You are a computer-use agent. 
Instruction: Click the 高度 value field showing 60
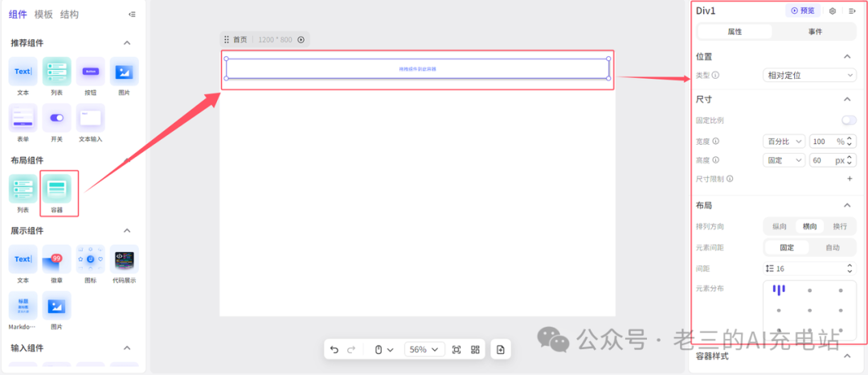(833, 160)
